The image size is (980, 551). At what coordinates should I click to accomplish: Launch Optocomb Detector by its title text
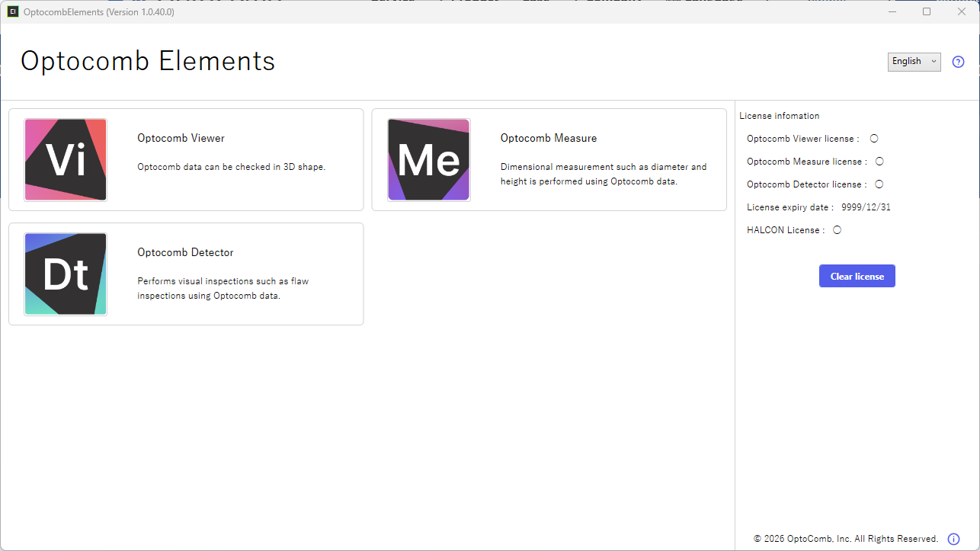point(185,252)
